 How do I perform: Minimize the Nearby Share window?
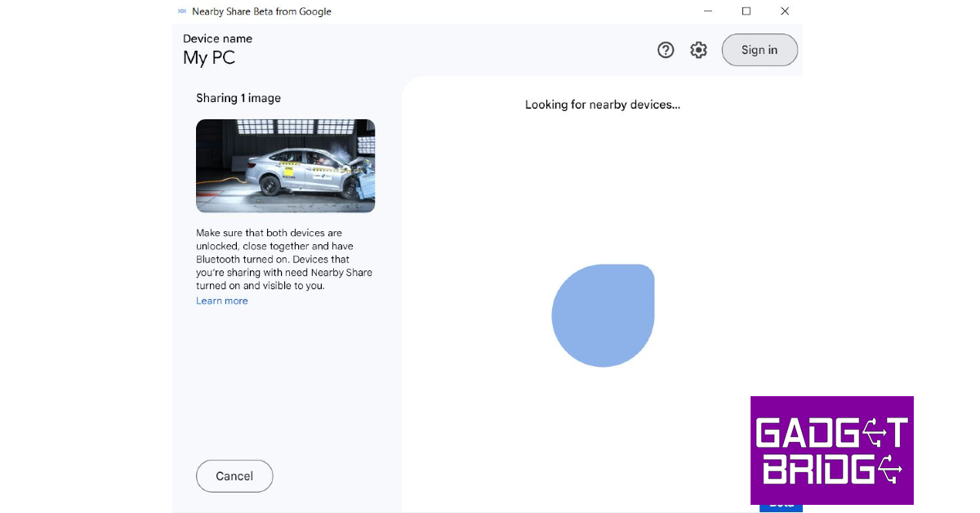point(707,11)
